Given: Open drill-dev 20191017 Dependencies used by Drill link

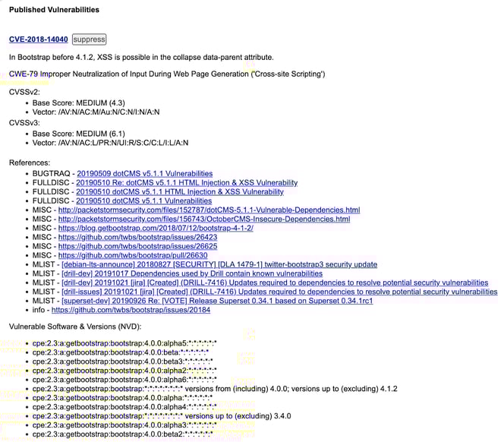Looking at the screenshot, I should tap(192, 273).
